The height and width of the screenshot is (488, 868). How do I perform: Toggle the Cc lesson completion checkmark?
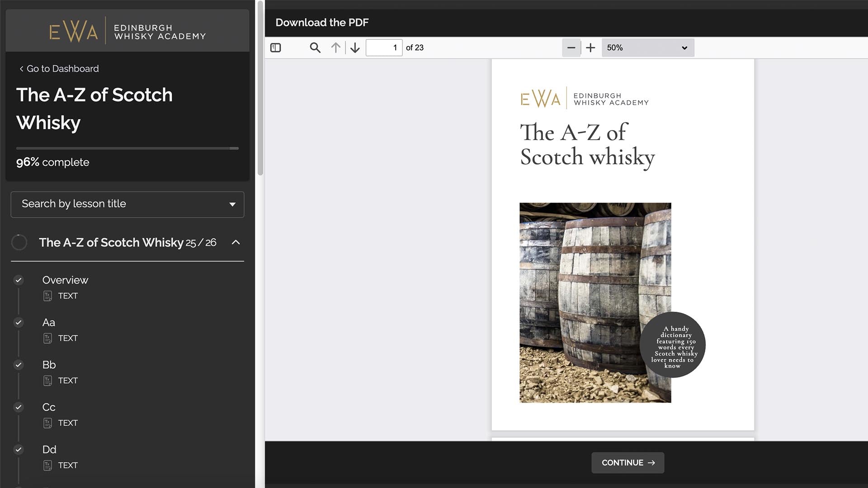tap(19, 407)
